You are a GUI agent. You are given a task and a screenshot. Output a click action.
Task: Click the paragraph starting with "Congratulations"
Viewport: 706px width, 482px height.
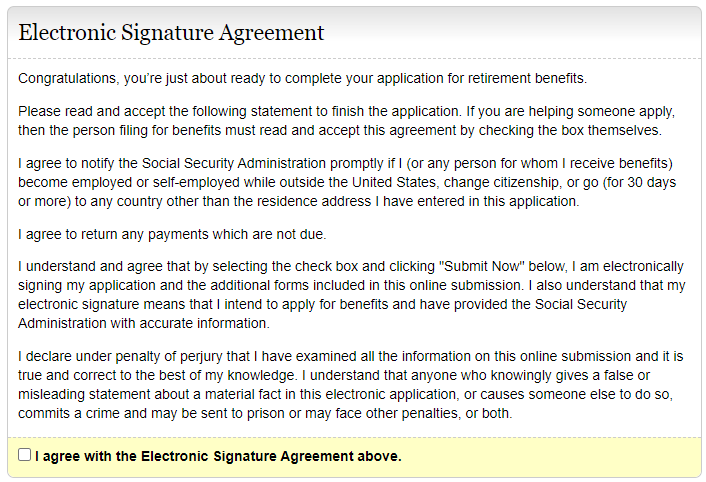(302, 78)
